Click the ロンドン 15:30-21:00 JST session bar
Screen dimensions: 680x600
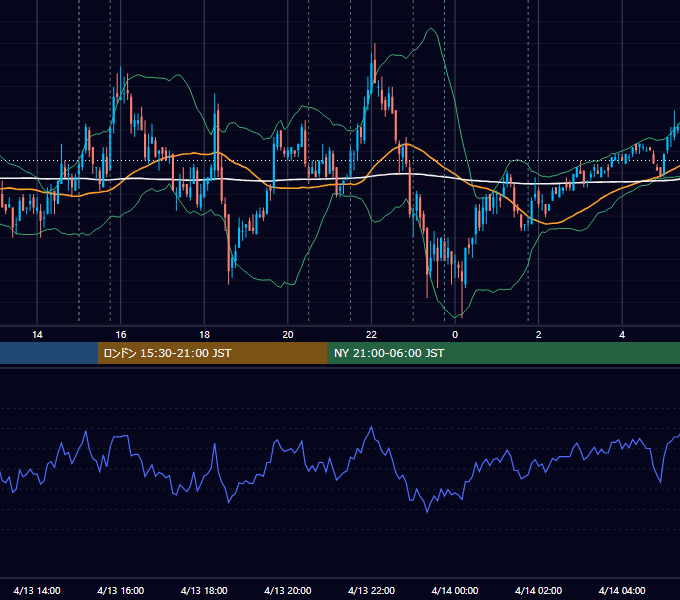click(212, 353)
